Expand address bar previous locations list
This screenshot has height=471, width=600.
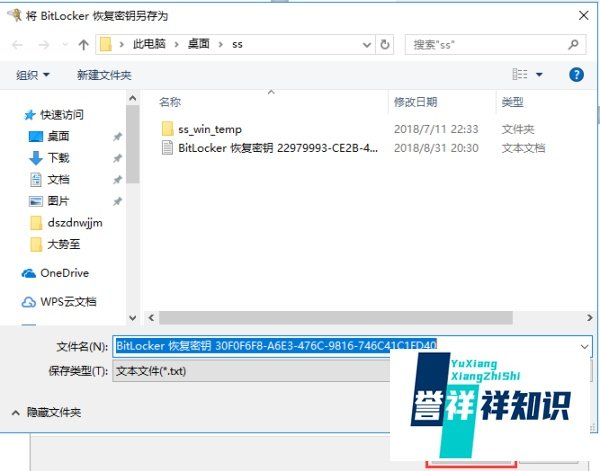click(x=367, y=45)
